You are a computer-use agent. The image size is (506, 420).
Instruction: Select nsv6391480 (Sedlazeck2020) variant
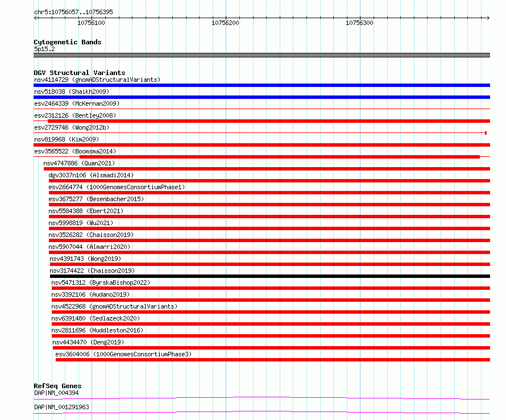pyautogui.click(x=96, y=318)
